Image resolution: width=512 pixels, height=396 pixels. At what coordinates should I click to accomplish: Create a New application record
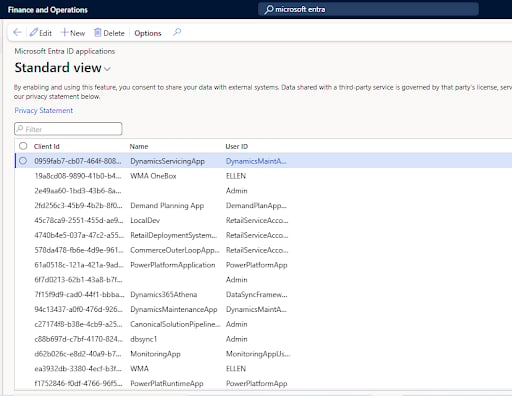(x=73, y=33)
